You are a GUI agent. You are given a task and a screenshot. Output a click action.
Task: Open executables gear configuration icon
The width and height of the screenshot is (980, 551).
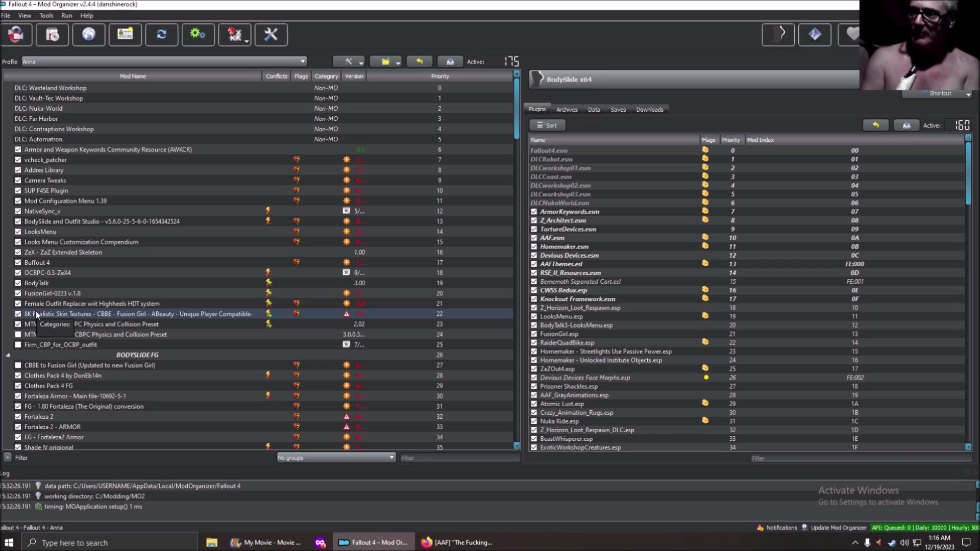click(x=198, y=35)
